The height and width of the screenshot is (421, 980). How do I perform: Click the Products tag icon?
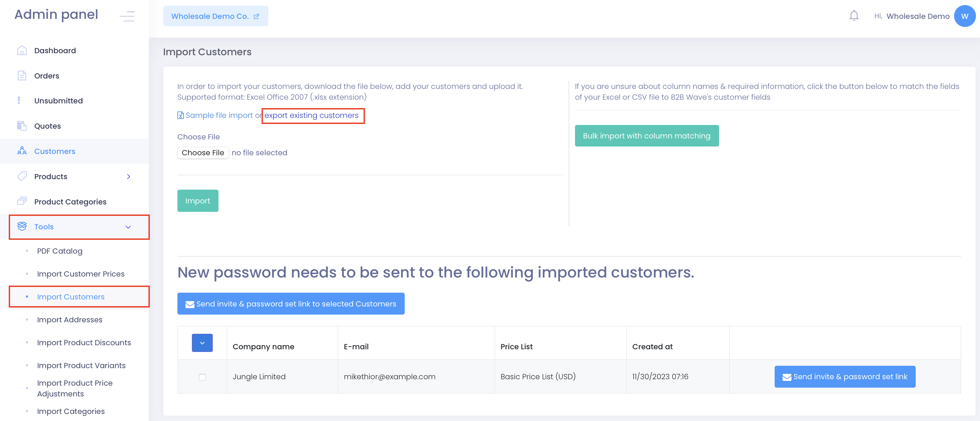click(22, 176)
